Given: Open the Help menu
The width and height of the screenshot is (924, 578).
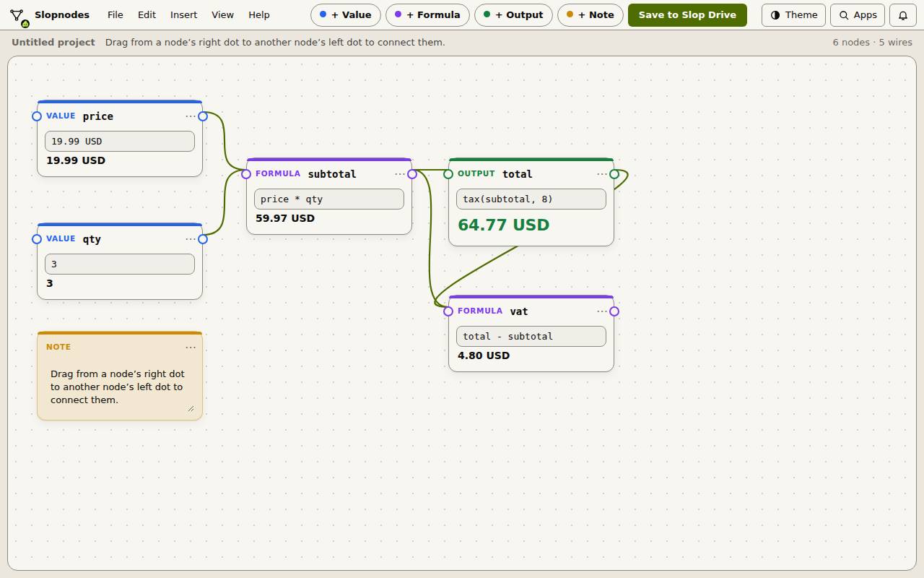Looking at the screenshot, I should (259, 14).
